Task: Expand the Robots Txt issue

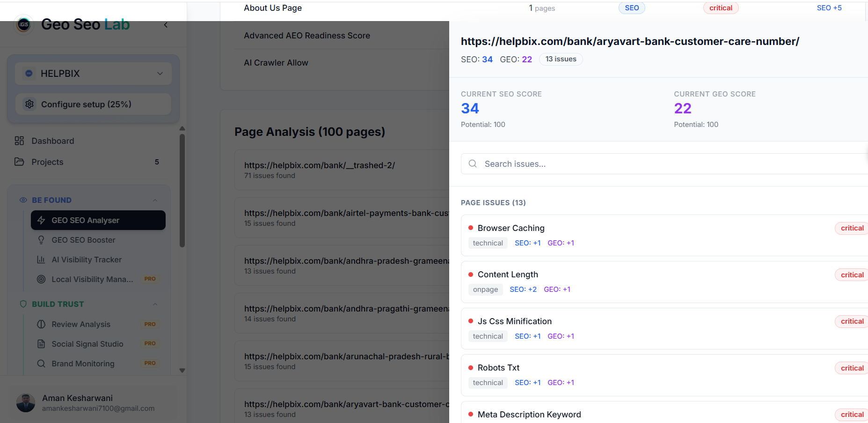Action: tap(664, 375)
